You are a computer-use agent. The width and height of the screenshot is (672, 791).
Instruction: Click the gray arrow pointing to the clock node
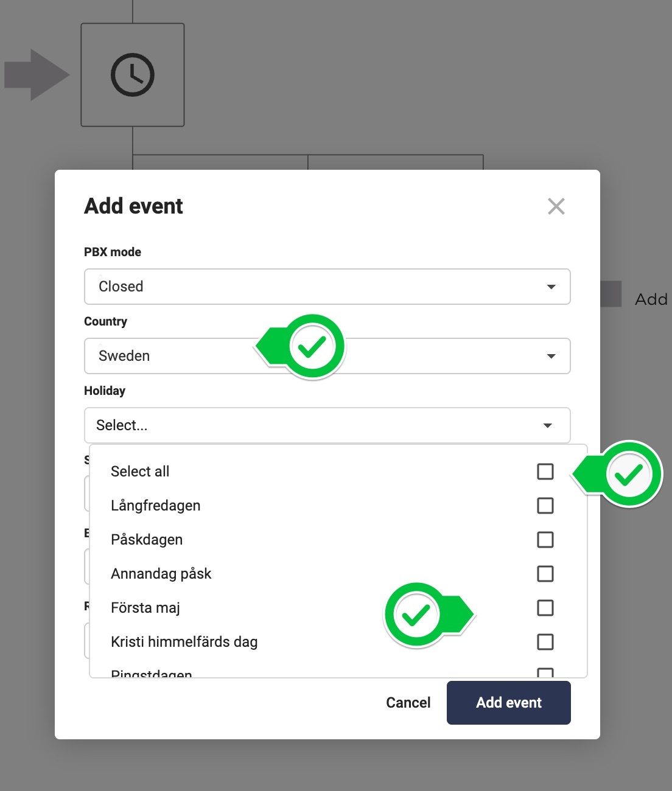click(x=37, y=75)
